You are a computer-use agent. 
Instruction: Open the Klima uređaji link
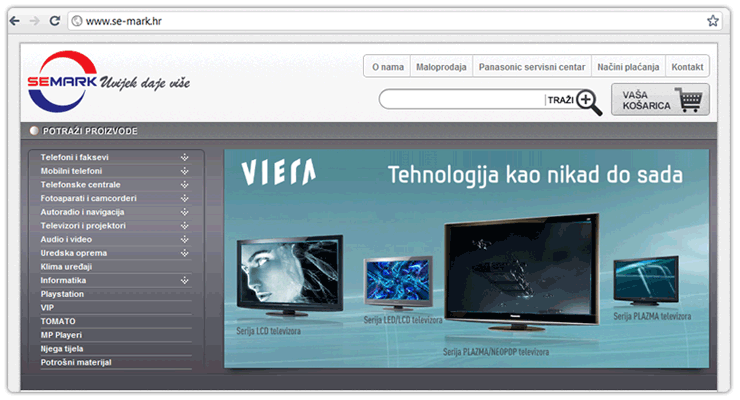[x=66, y=267]
